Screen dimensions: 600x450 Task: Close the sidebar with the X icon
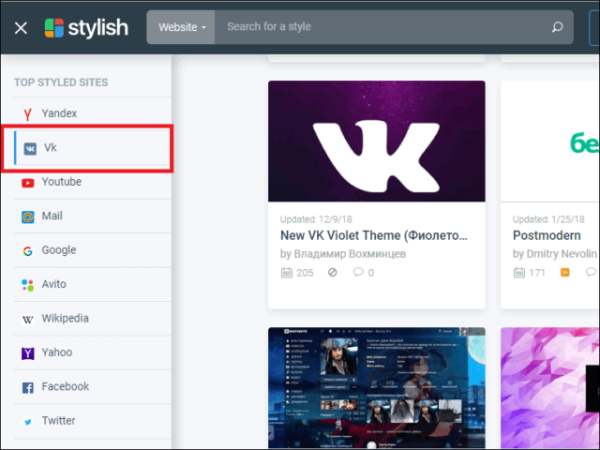[21, 28]
